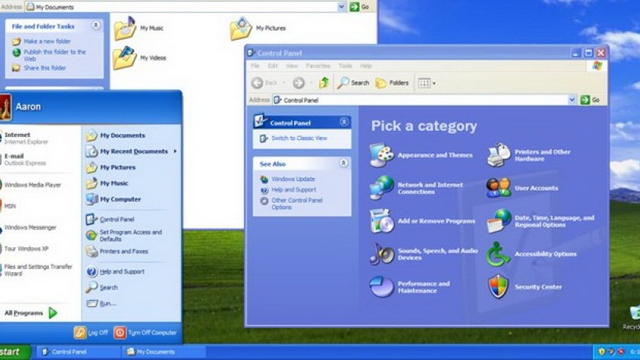
Task: Click Other Control Panel Options link
Action: (x=297, y=204)
